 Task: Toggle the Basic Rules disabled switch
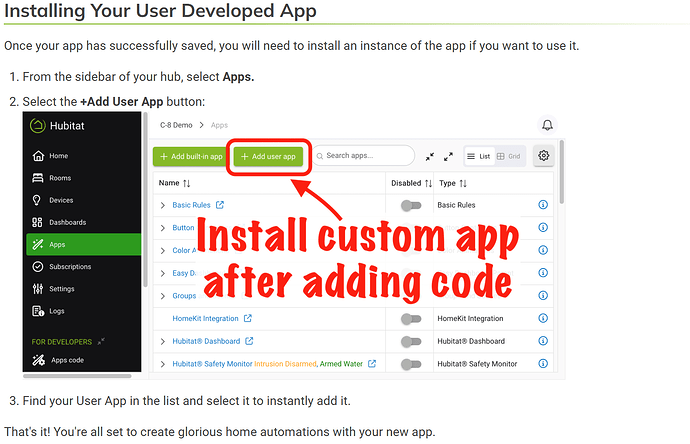[x=411, y=205]
